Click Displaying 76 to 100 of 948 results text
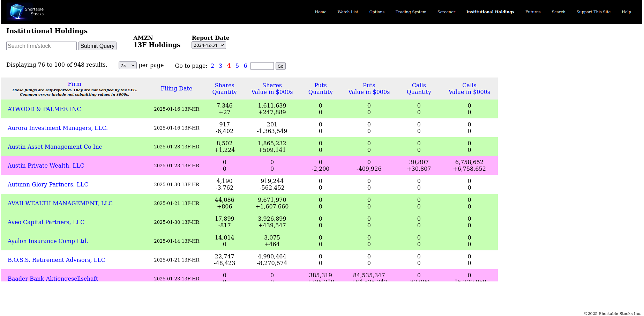This screenshot has width=644, height=316. (x=57, y=65)
